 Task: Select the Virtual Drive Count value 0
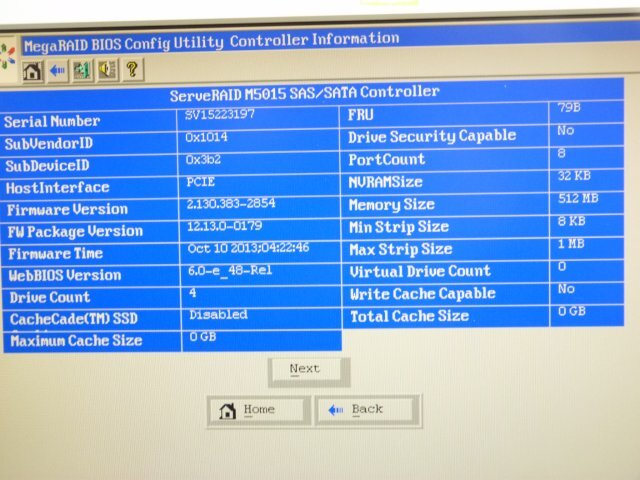[562, 267]
